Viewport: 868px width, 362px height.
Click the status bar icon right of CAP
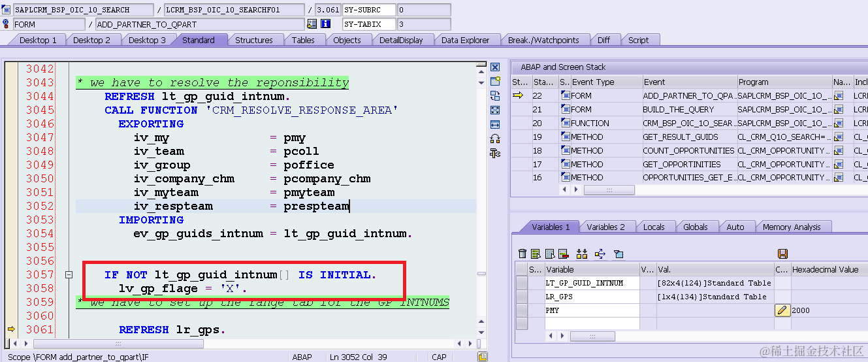click(x=483, y=357)
